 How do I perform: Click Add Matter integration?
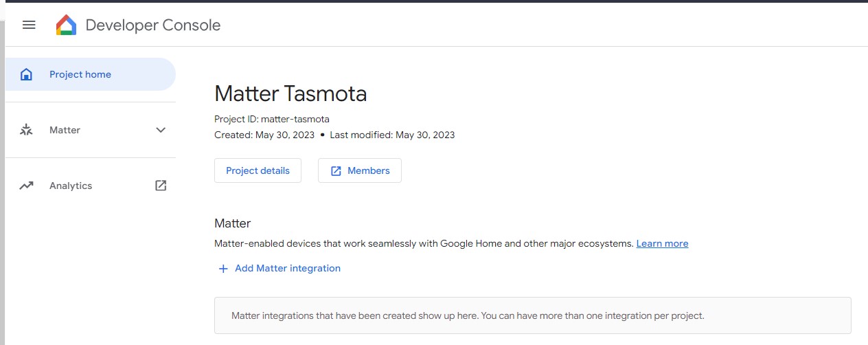279,269
